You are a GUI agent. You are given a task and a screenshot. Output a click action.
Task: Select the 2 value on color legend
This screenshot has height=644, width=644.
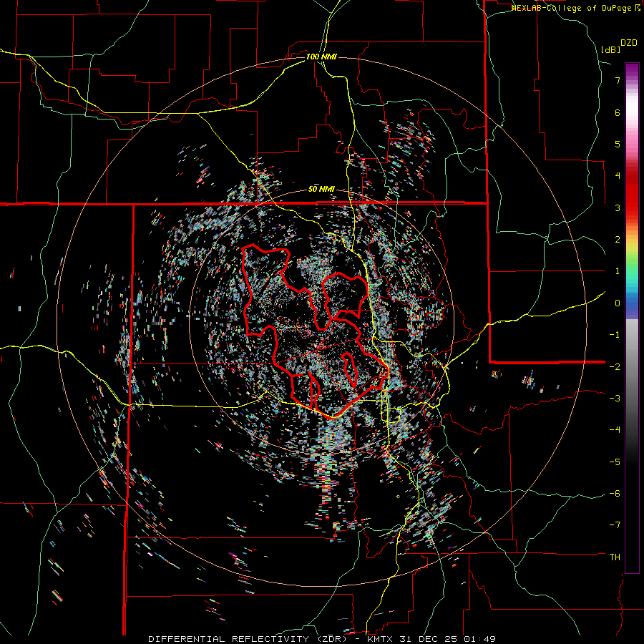click(618, 240)
